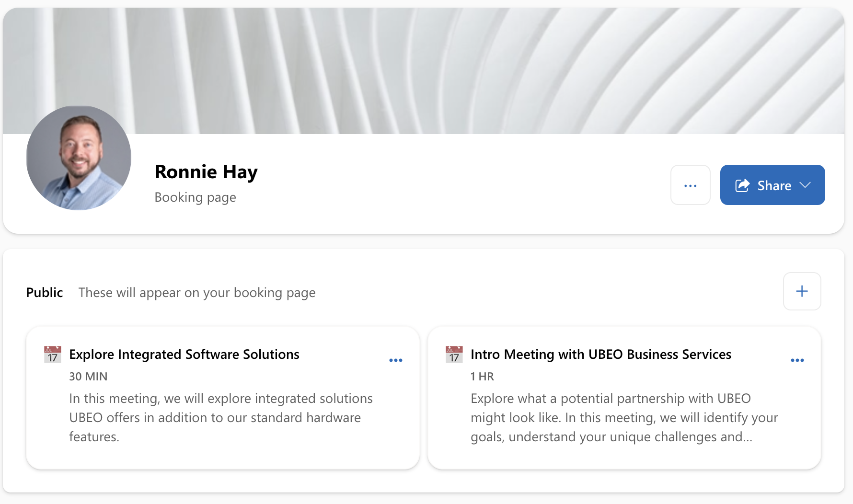853x504 pixels.
Task: Click calendar icon on Intro Meeting card
Action: coord(454,355)
